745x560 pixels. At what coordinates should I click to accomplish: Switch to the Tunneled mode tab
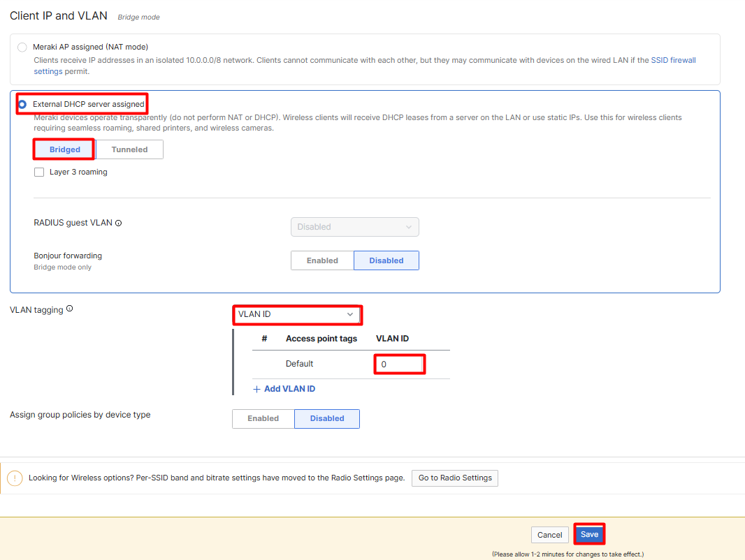[x=129, y=149]
